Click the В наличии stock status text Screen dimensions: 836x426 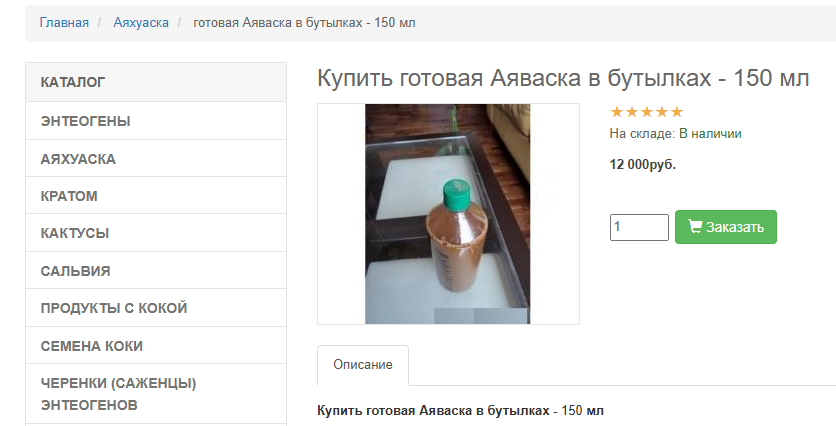coord(710,133)
